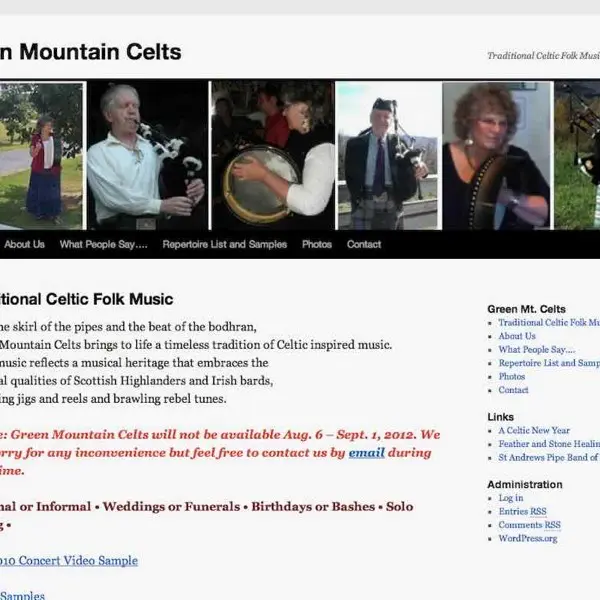Open the WordPress.org link

pyautogui.click(x=528, y=538)
